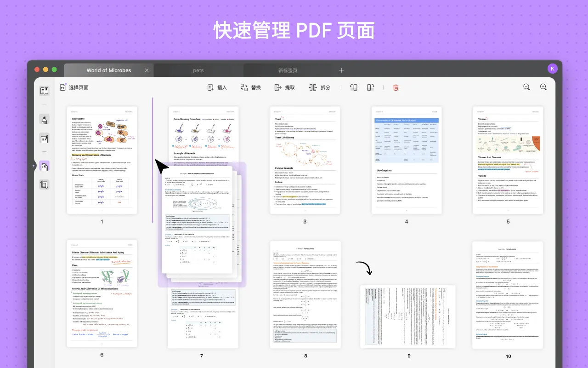Open the edit PDF sidebar tool

tap(44, 138)
